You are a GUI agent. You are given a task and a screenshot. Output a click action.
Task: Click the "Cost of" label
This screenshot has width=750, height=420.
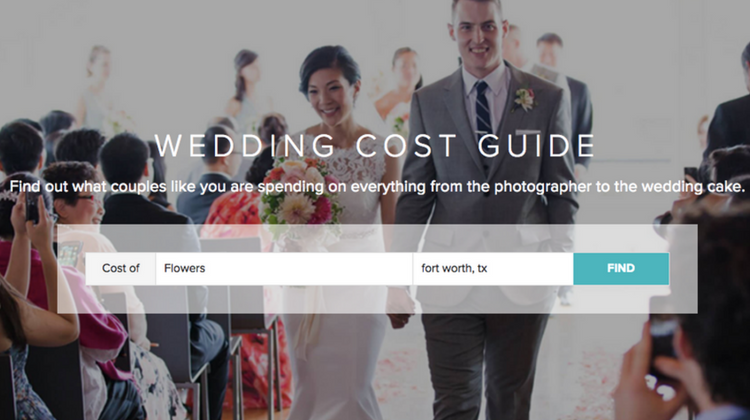[121, 268]
